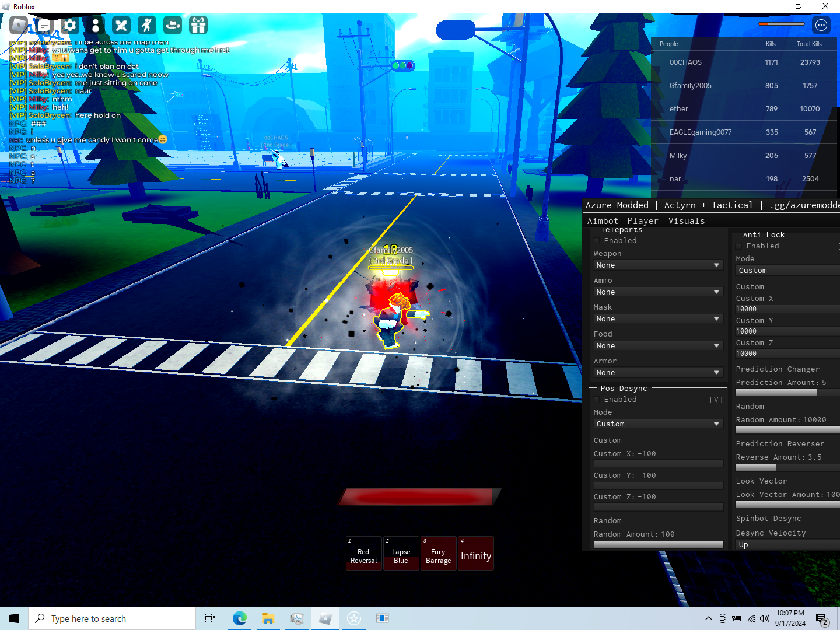Select Milky in the leaderboard
This screenshot has width=840, height=630.
[744, 156]
